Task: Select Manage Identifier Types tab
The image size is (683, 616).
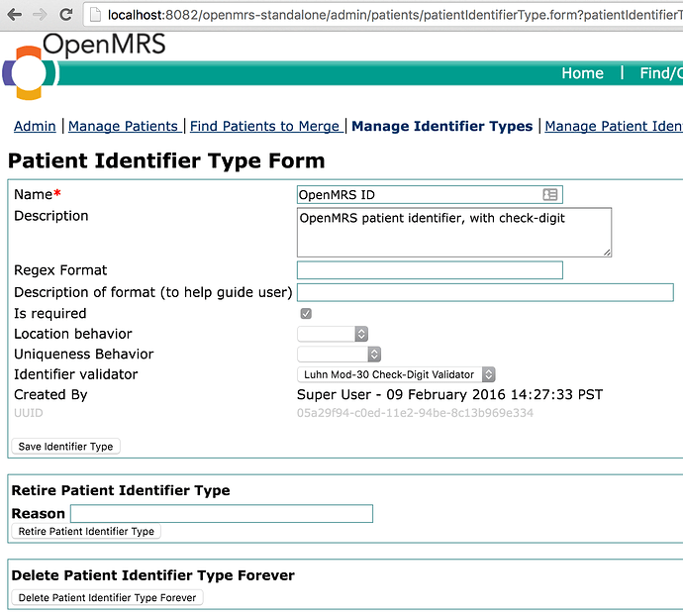Action: (x=442, y=126)
